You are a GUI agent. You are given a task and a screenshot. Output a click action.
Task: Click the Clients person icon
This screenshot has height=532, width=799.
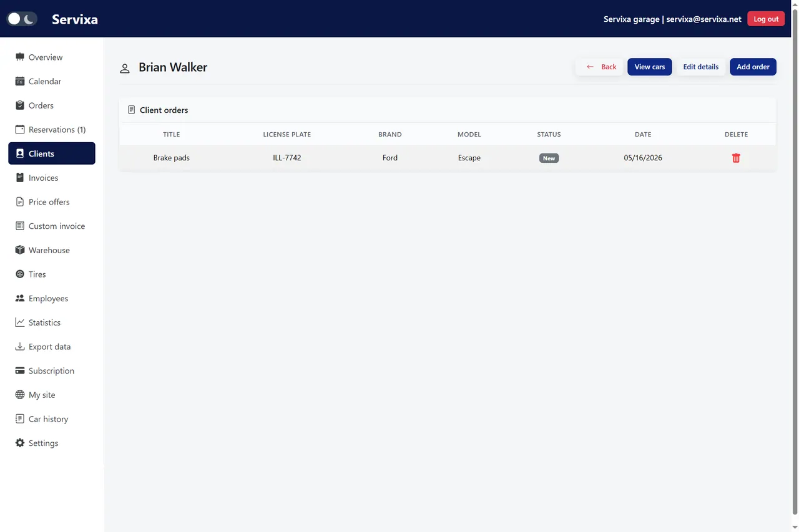[x=20, y=153]
